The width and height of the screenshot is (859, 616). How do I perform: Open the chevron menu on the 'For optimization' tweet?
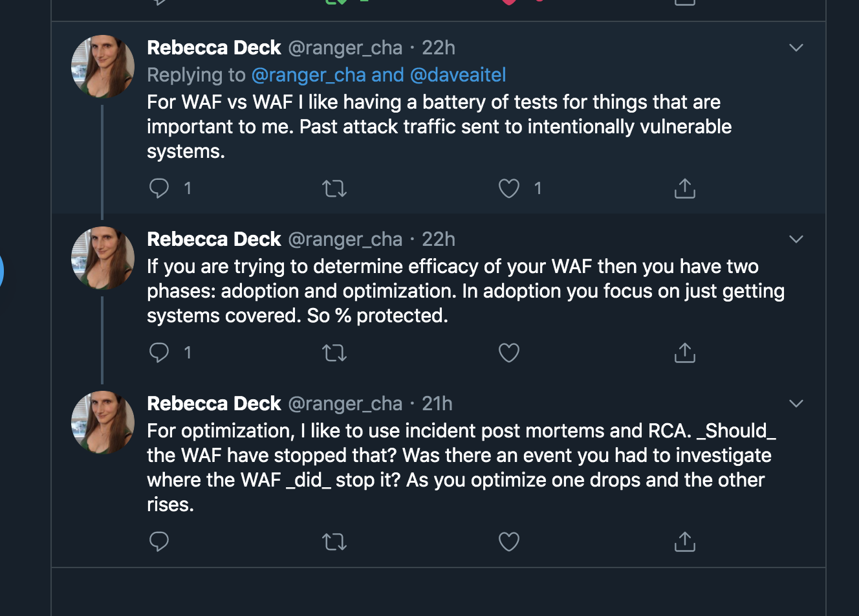tap(796, 404)
